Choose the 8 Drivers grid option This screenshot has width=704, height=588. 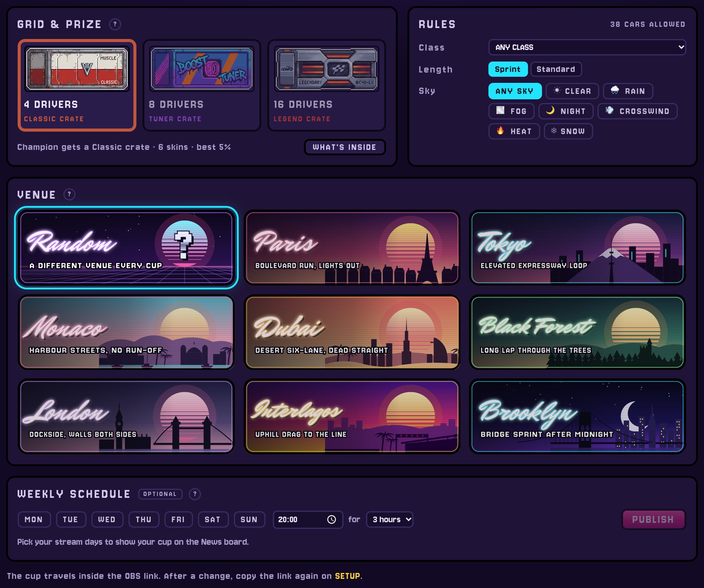point(202,85)
